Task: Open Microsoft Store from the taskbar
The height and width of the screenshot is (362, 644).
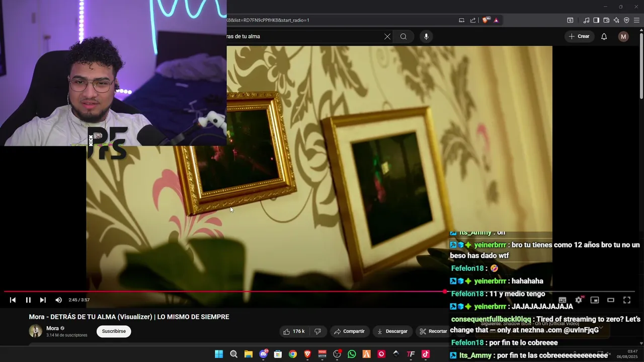Action: pyautogui.click(x=278, y=354)
